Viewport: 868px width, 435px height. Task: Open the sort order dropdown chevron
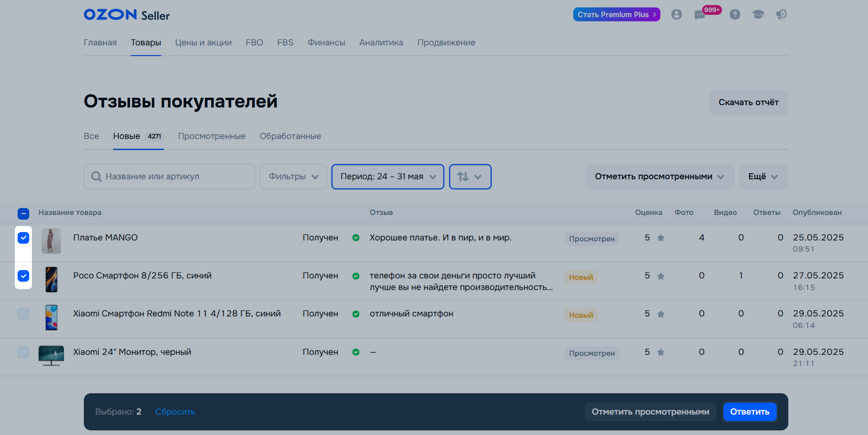478,177
